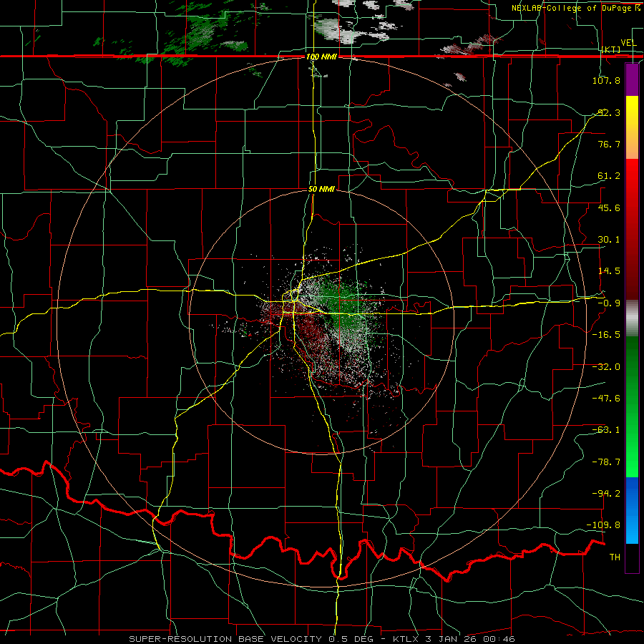Click the 30.1 velocity scale value
The height and width of the screenshot is (644, 644).
[608, 239]
